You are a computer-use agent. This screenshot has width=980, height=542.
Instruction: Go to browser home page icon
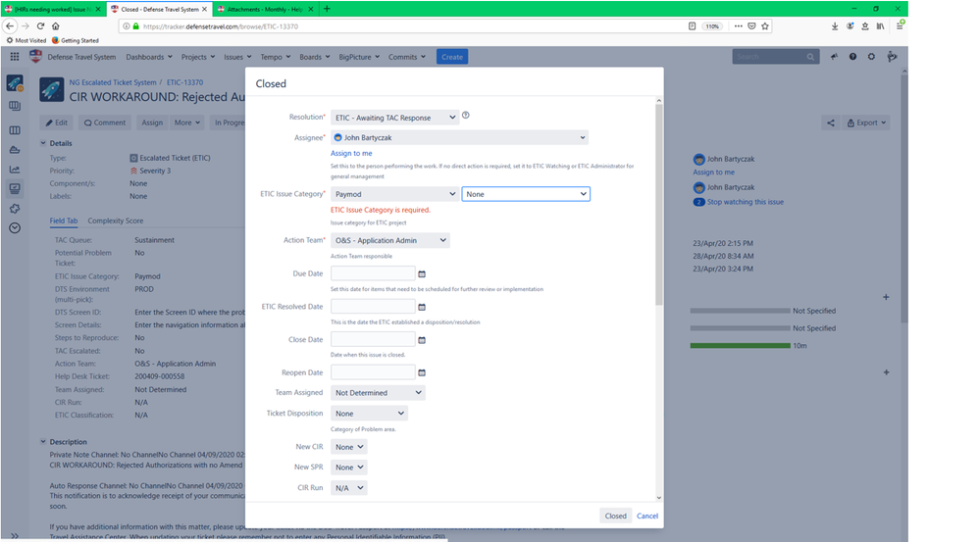[56, 26]
